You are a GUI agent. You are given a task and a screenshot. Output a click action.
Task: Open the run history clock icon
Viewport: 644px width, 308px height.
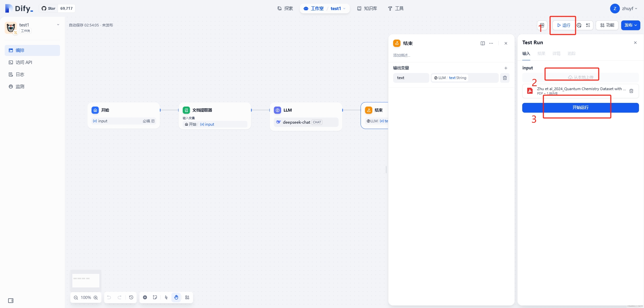(579, 25)
